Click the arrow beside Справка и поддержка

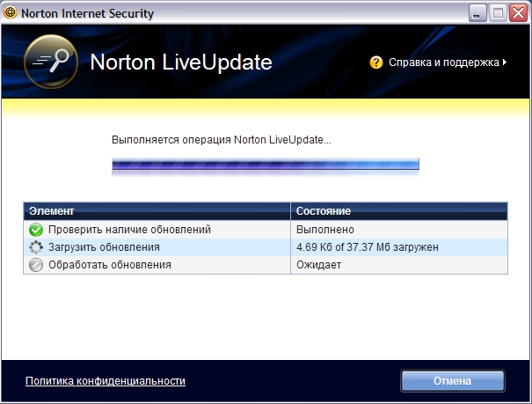tap(505, 62)
